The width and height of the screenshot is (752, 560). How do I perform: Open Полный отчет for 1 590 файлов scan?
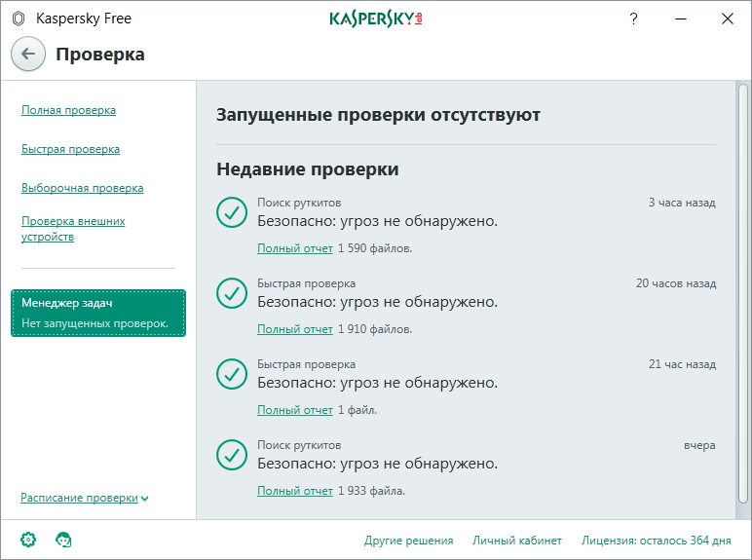click(x=295, y=248)
